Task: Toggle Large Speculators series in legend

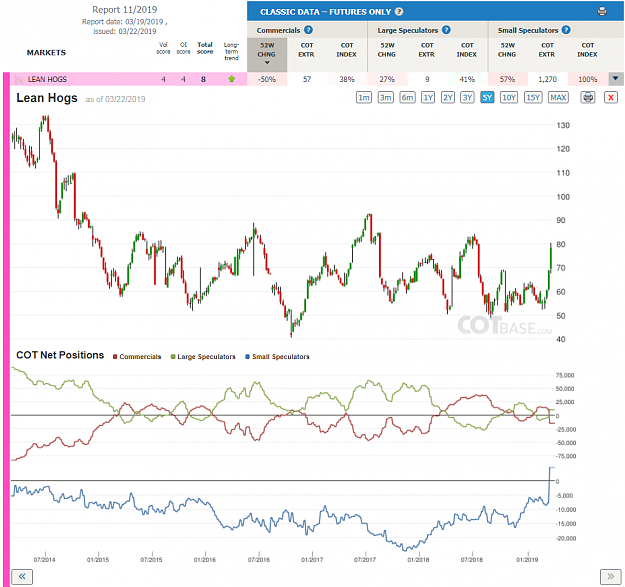Action: click(203, 357)
